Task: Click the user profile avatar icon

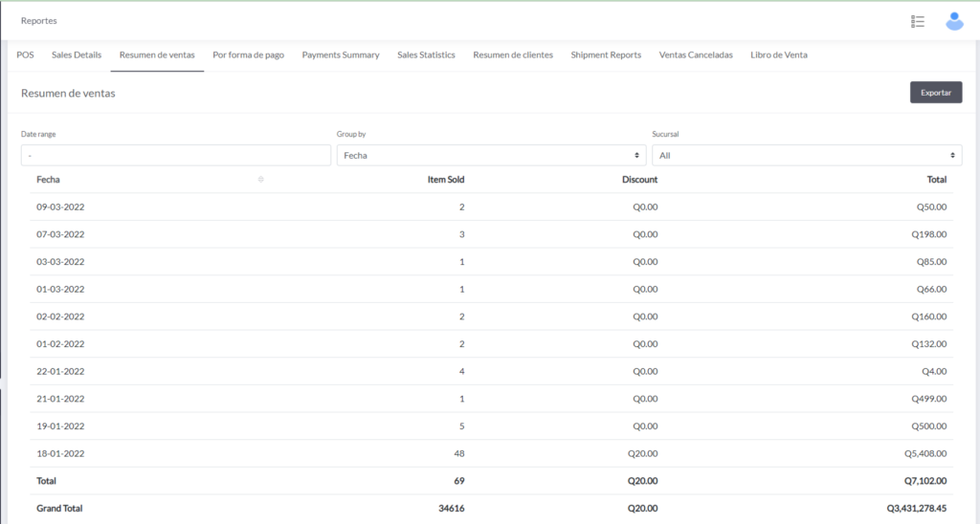Action: point(953,21)
